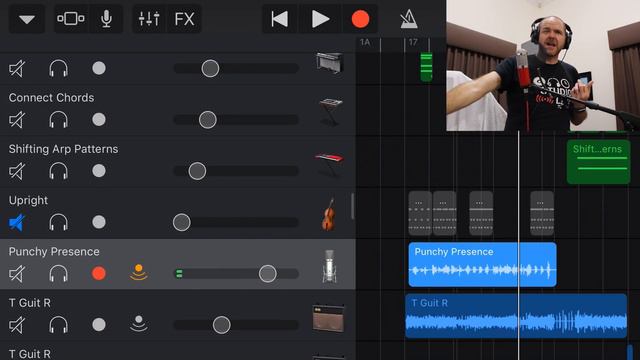Select first gray Upright bass region

[420, 213]
